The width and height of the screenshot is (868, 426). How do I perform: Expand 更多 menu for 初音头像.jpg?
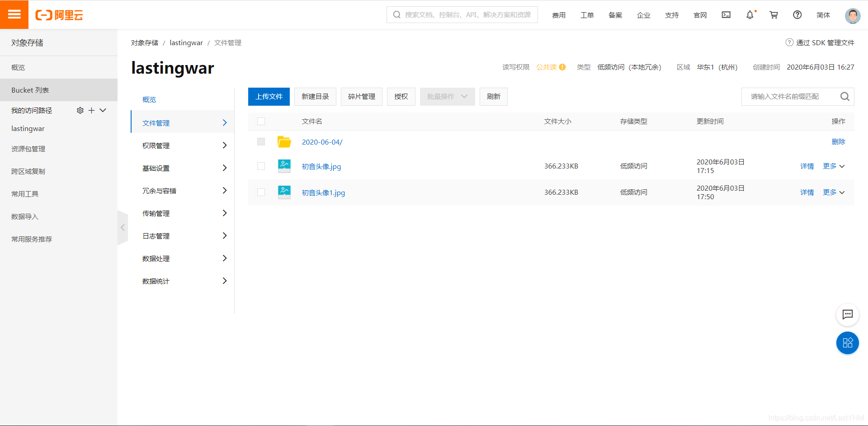point(834,166)
